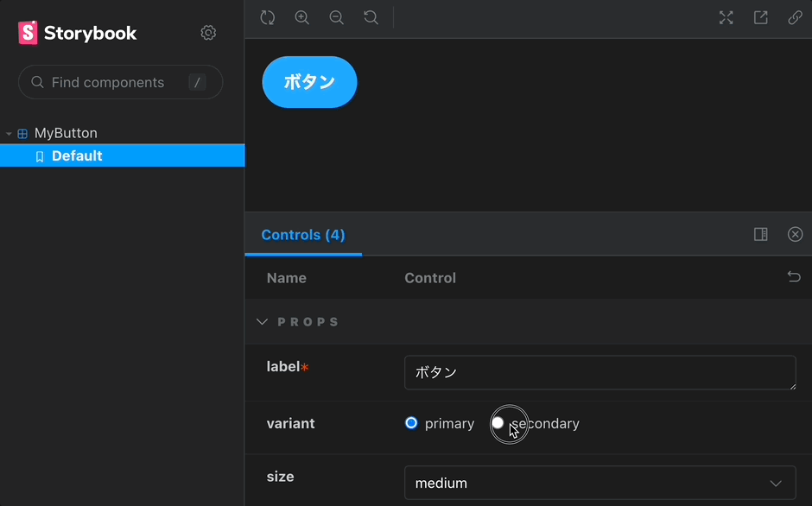Collapse the PROPS section
Viewport: 812px width, 506px height.
point(263,321)
